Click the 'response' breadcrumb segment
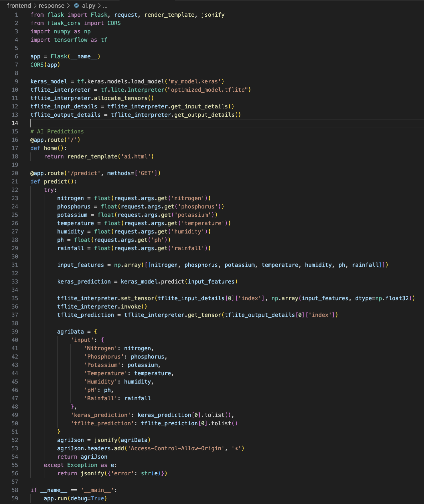This screenshot has width=424, height=504. pos(51,6)
